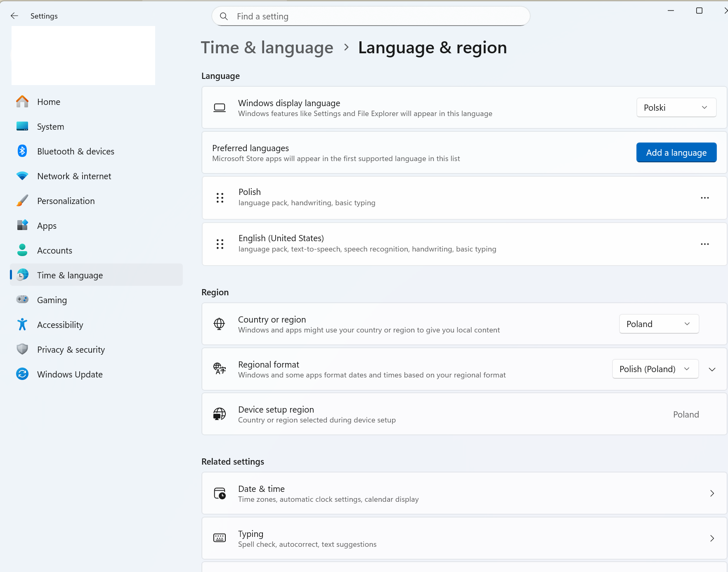Click the Time & language breadcrumb link
The width and height of the screenshot is (728, 572).
267,47
